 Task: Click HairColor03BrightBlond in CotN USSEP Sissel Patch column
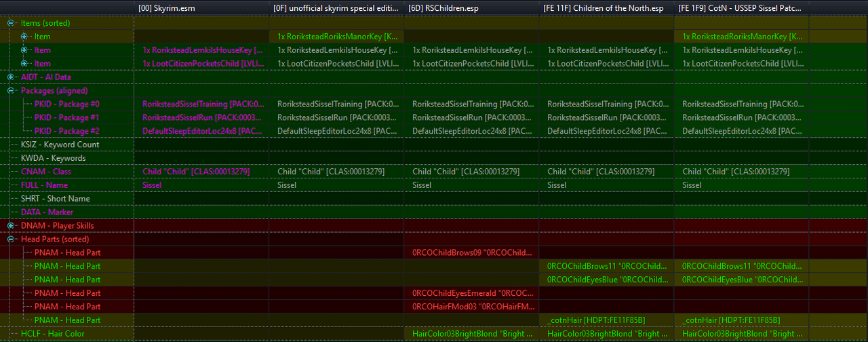743,334
